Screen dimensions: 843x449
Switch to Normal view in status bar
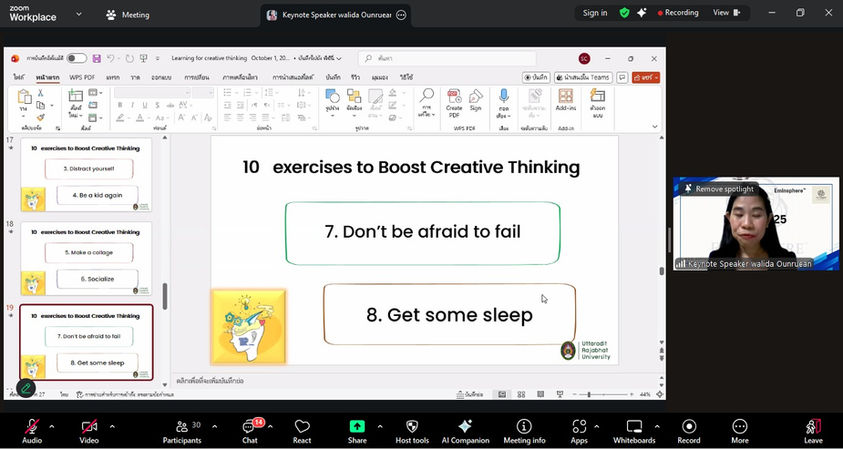(502, 394)
